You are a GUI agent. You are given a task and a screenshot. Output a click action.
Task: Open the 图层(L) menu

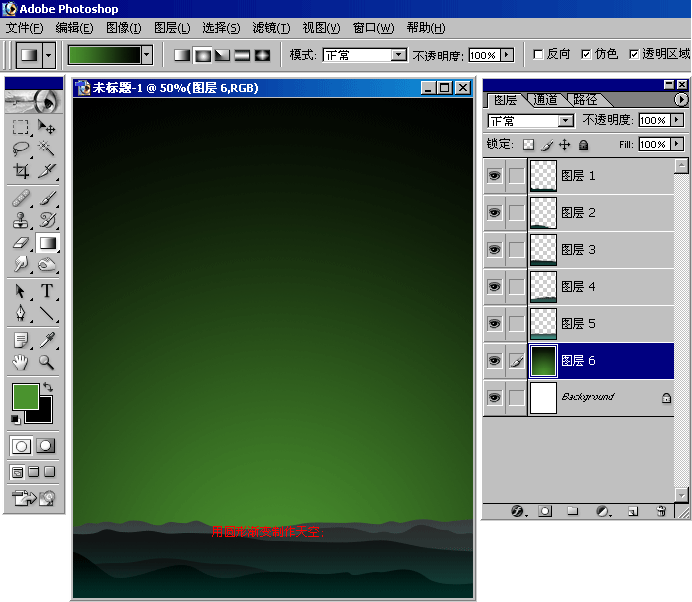pyautogui.click(x=172, y=28)
